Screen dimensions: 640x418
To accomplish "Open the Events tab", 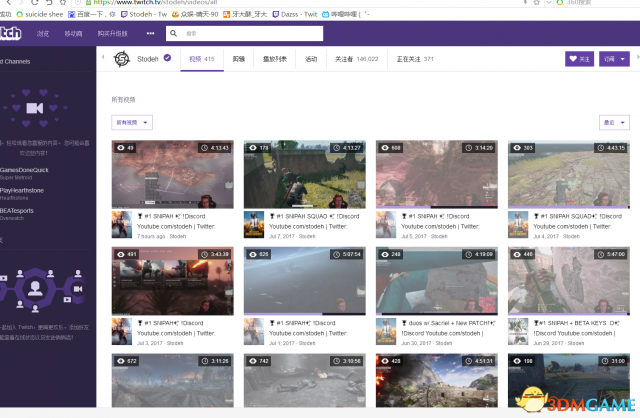I will [311, 59].
